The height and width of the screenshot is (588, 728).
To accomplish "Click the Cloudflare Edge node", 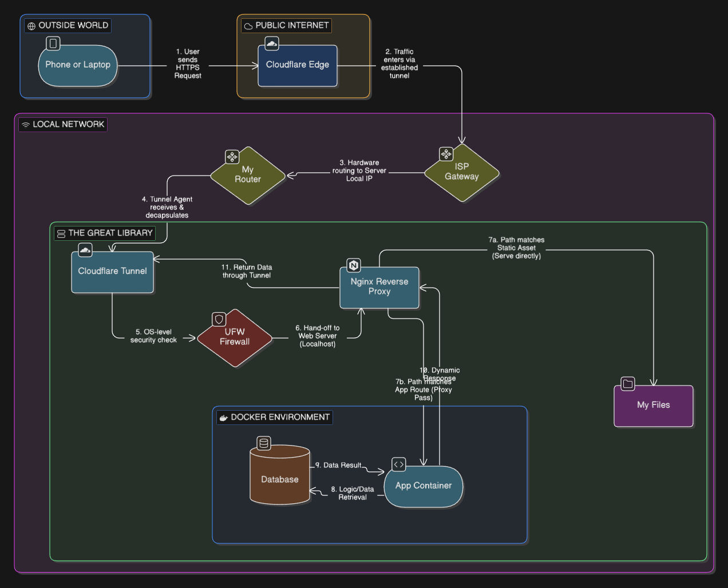I will pyautogui.click(x=298, y=65).
